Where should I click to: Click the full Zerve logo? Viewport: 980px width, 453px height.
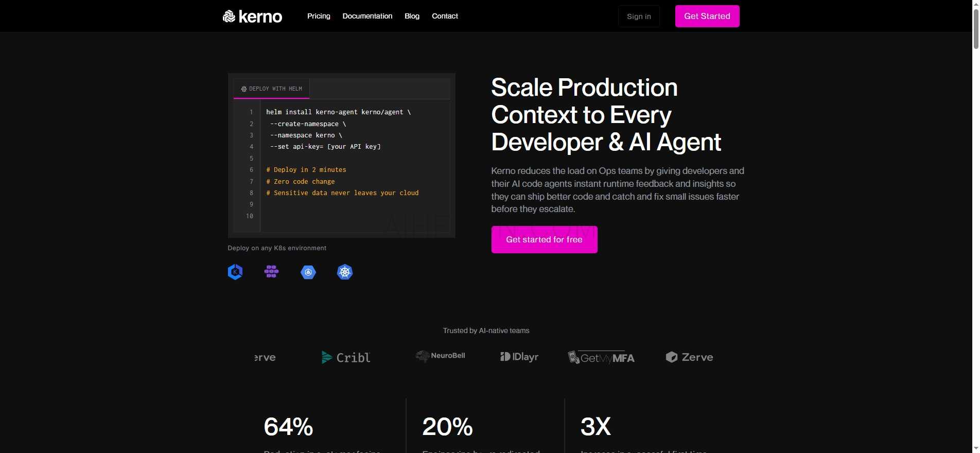tap(689, 357)
